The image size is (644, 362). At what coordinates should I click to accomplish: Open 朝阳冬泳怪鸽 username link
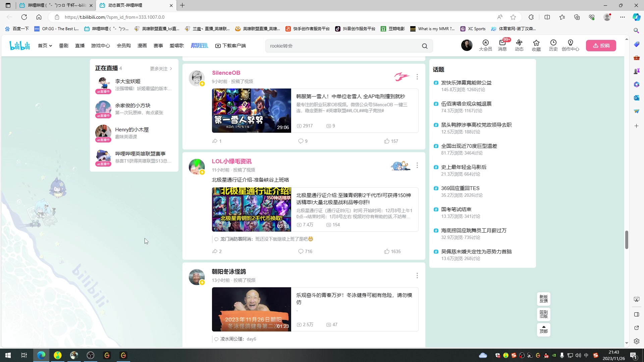[229, 271]
